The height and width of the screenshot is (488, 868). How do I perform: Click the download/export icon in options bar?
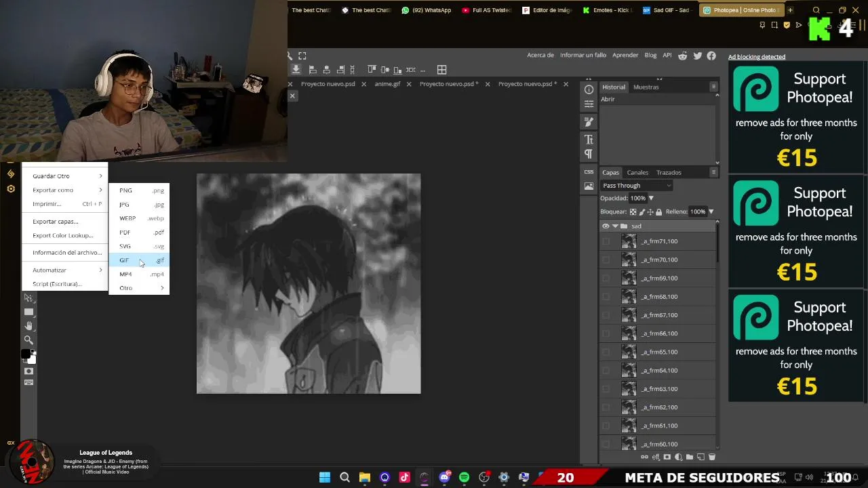click(x=296, y=70)
